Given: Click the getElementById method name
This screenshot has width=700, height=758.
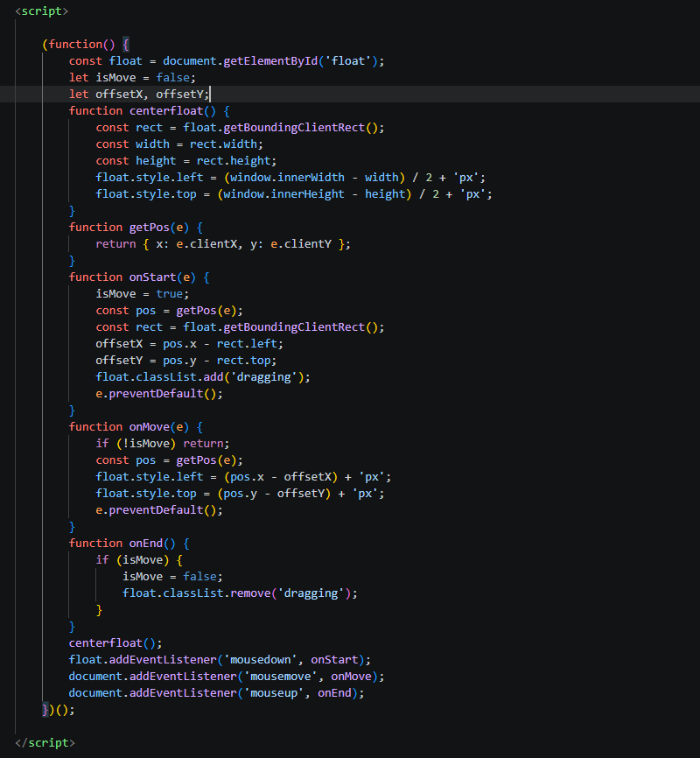Looking at the screenshot, I should coord(270,61).
